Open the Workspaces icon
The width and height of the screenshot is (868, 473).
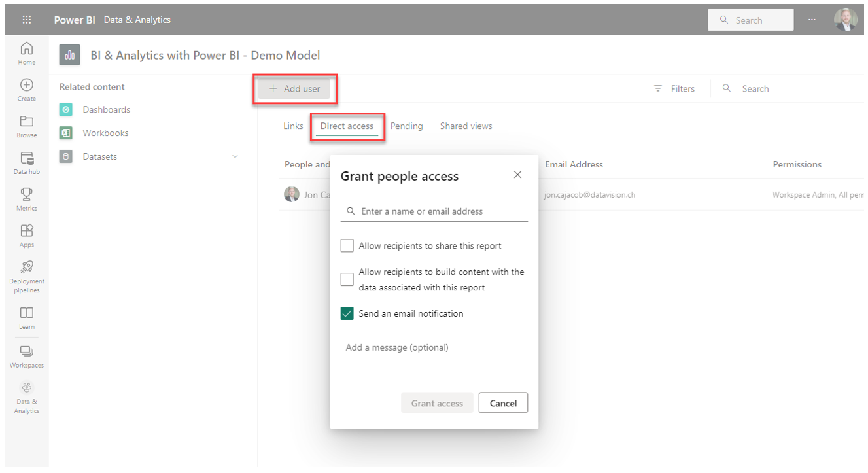[x=27, y=352]
